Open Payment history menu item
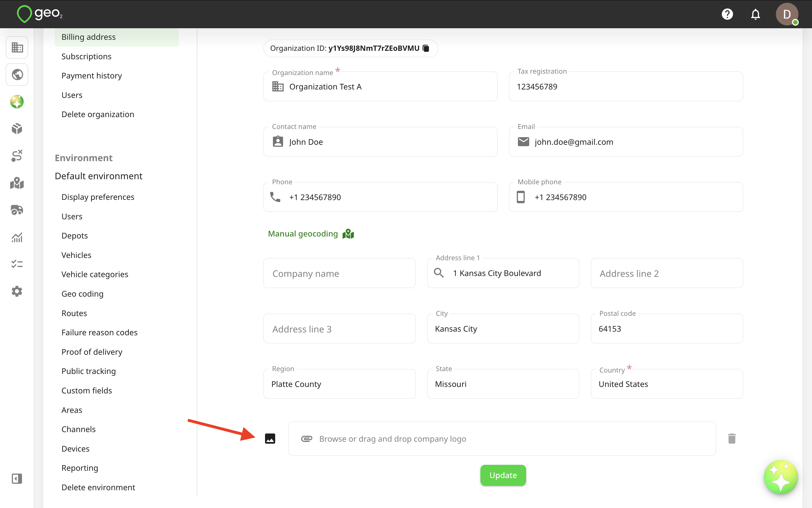 (x=92, y=76)
